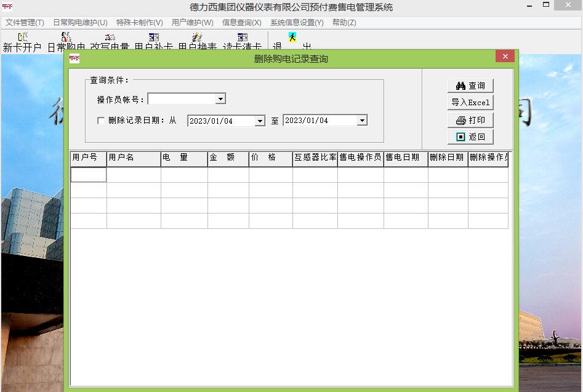
Task: Expand the 操作员帐号 dropdown
Action: pyautogui.click(x=220, y=99)
